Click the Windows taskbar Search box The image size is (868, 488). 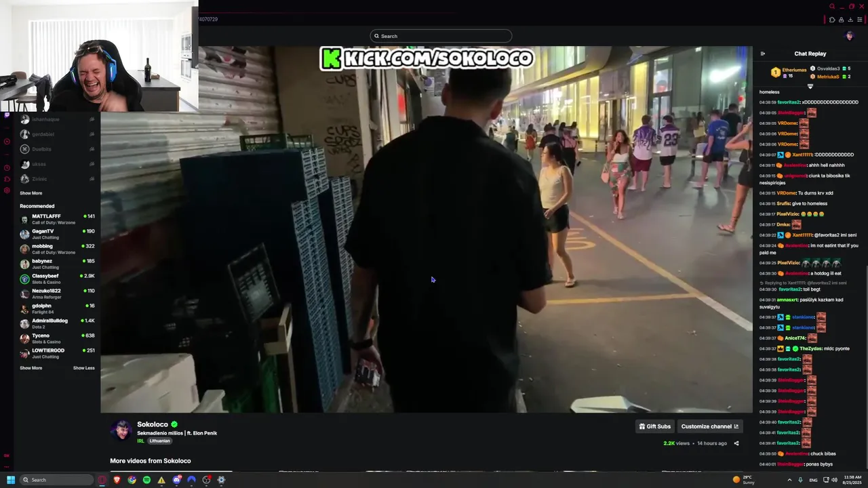56,480
